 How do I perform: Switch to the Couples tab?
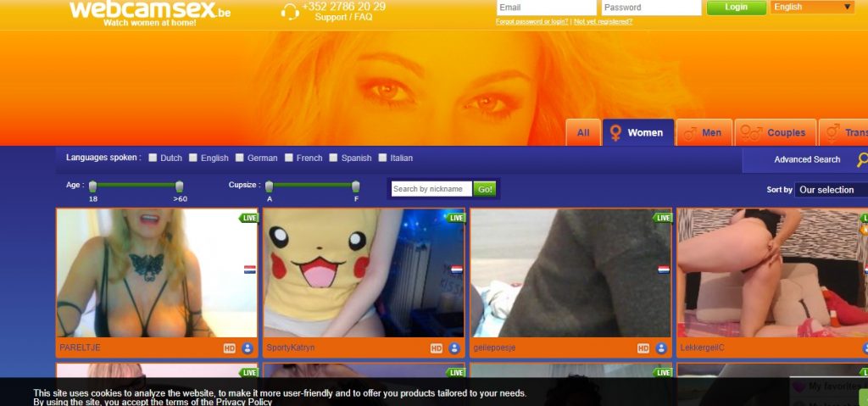click(776, 132)
